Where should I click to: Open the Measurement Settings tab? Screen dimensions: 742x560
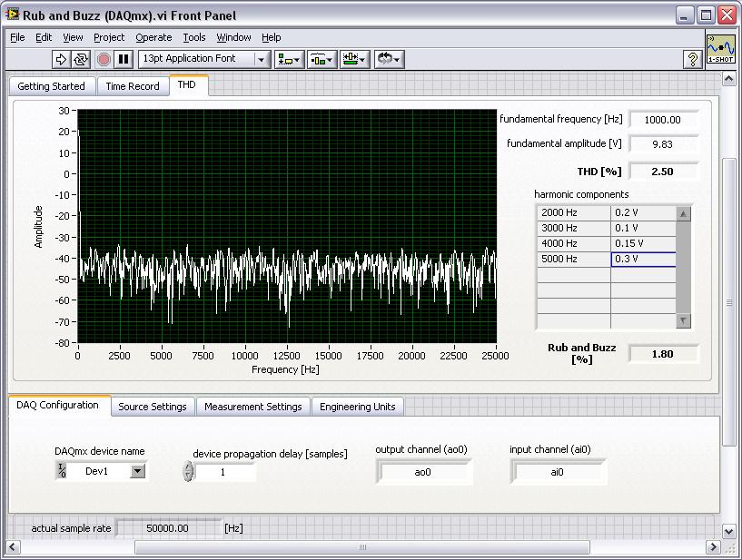252,407
